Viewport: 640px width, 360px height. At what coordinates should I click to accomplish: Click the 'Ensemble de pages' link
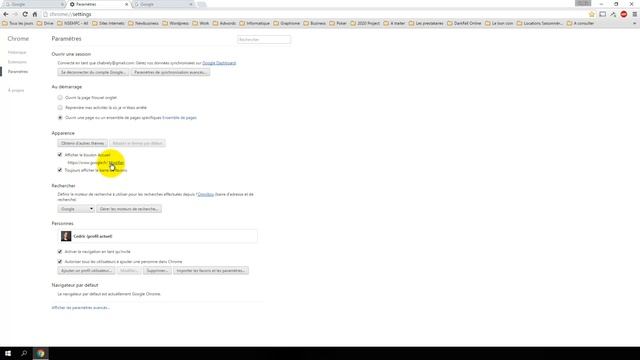pyautogui.click(x=180, y=118)
